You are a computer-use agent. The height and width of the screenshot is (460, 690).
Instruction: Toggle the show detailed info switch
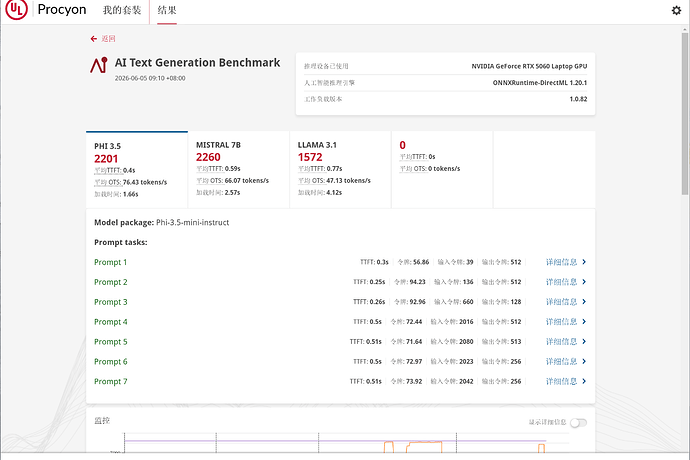point(578,423)
